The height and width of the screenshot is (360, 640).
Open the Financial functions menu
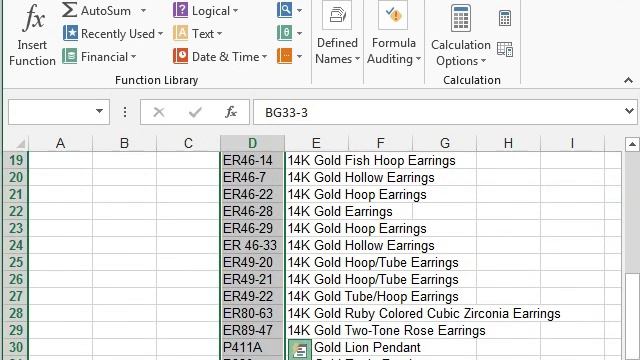pos(100,57)
